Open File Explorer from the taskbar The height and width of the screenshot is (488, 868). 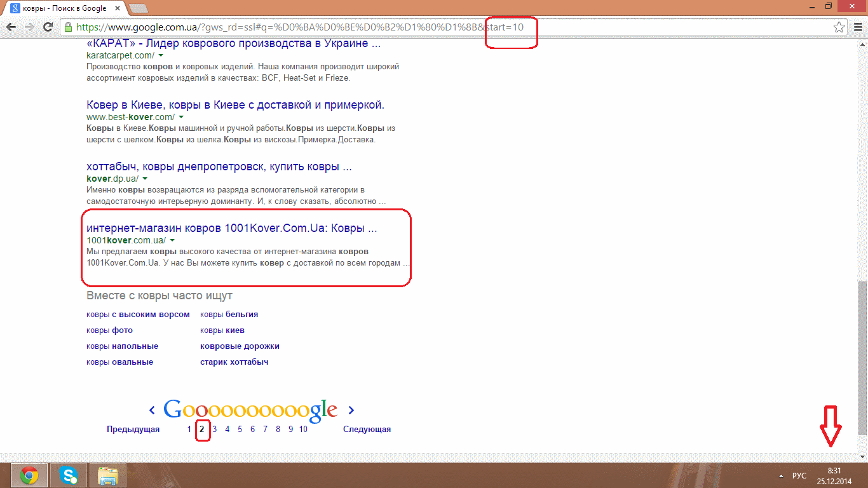[108, 475]
